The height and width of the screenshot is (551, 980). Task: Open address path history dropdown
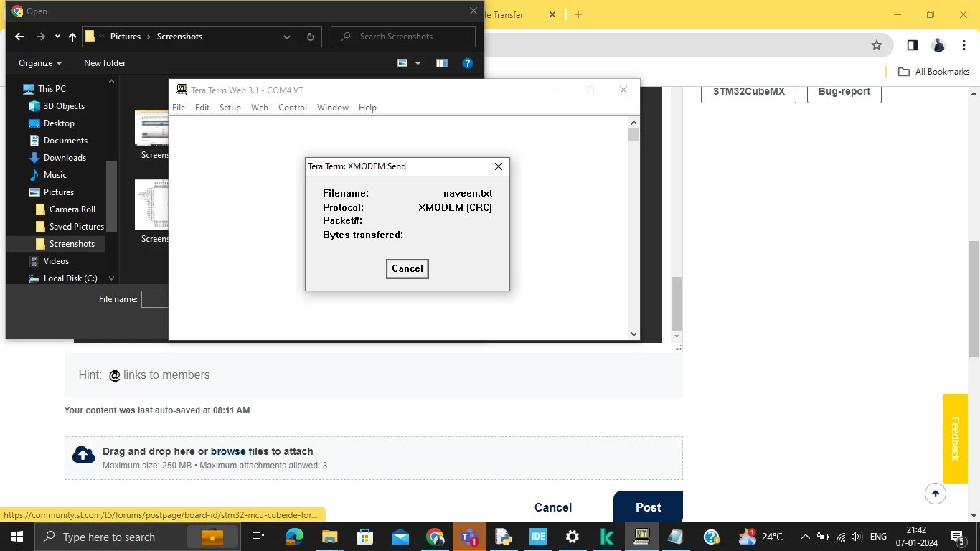point(287,37)
